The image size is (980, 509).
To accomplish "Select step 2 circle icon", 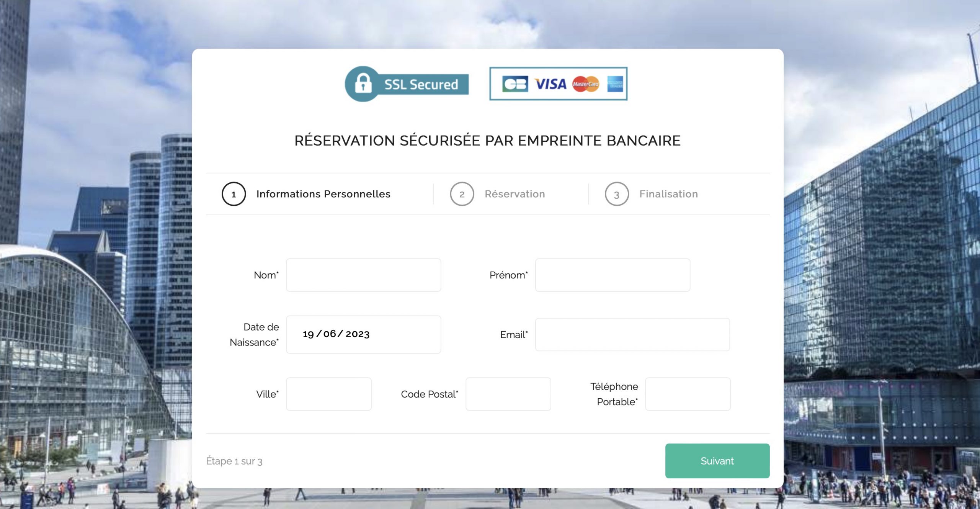I will click(x=462, y=194).
